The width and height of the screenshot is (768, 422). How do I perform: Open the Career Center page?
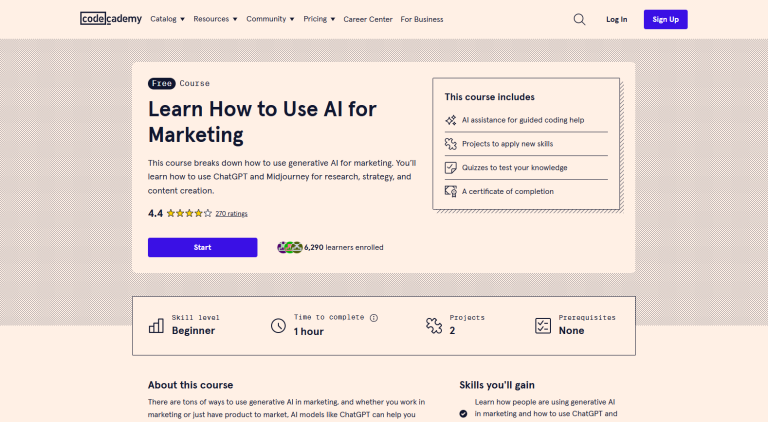tap(368, 20)
